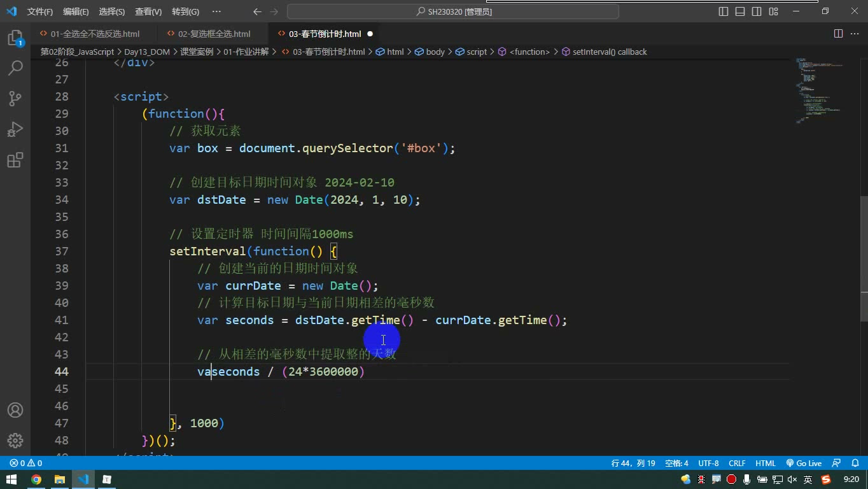Change indentation 空格: 4 setting
This screenshot has height=489, width=868.
pyautogui.click(x=676, y=464)
